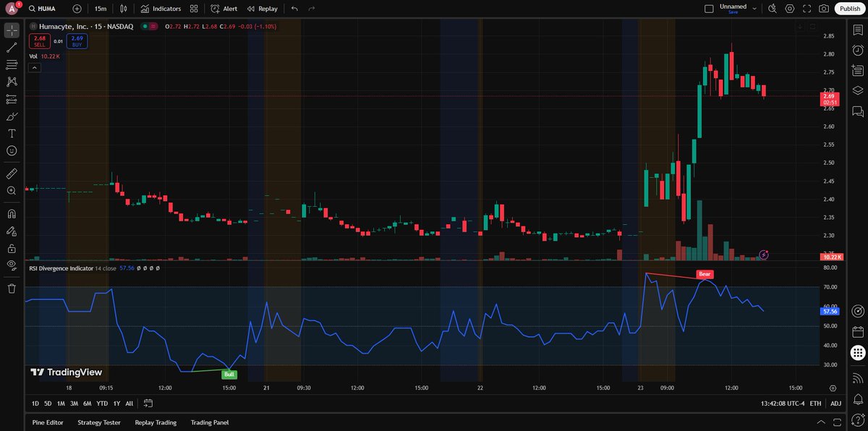Set 1D date range
Image resolution: width=868 pixels, height=431 pixels.
tap(36, 404)
